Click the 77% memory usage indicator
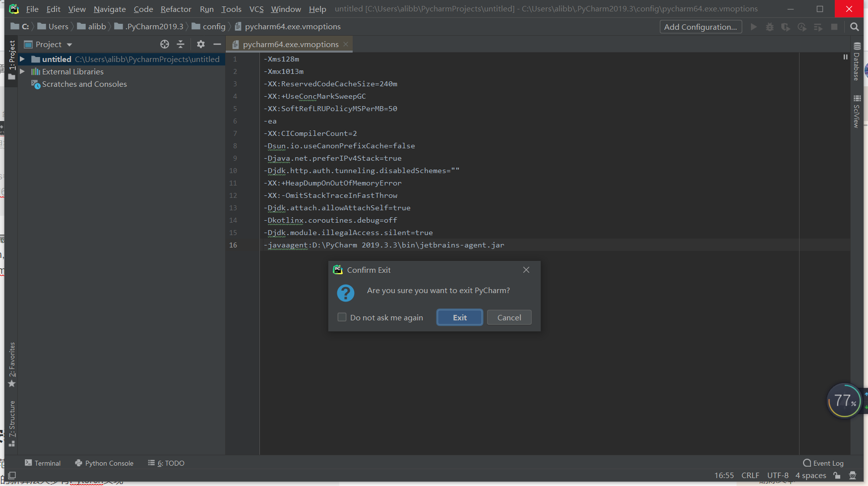Screen dimensions: 868x486 tap(844, 401)
